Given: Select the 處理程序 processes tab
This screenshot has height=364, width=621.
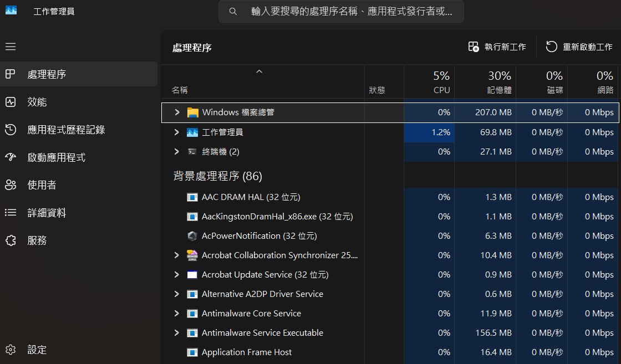Looking at the screenshot, I should pyautogui.click(x=47, y=74).
